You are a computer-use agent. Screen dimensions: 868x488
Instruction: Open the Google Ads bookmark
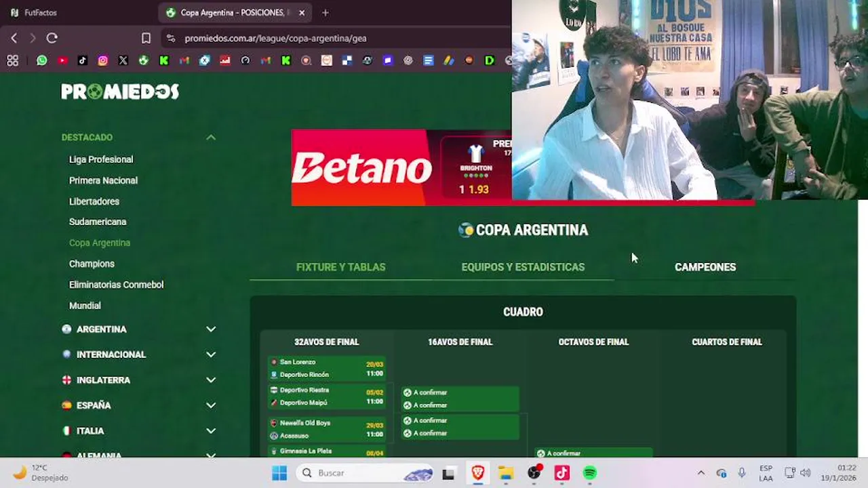click(449, 60)
